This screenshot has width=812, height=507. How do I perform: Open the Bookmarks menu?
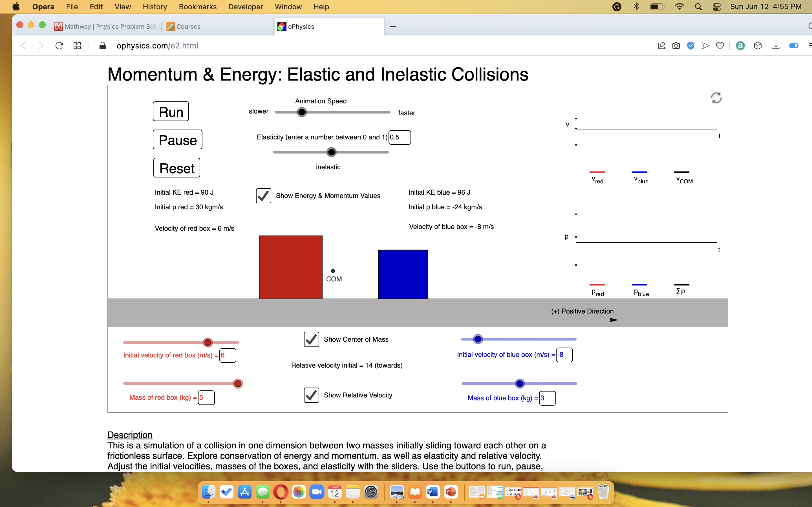pos(197,7)
